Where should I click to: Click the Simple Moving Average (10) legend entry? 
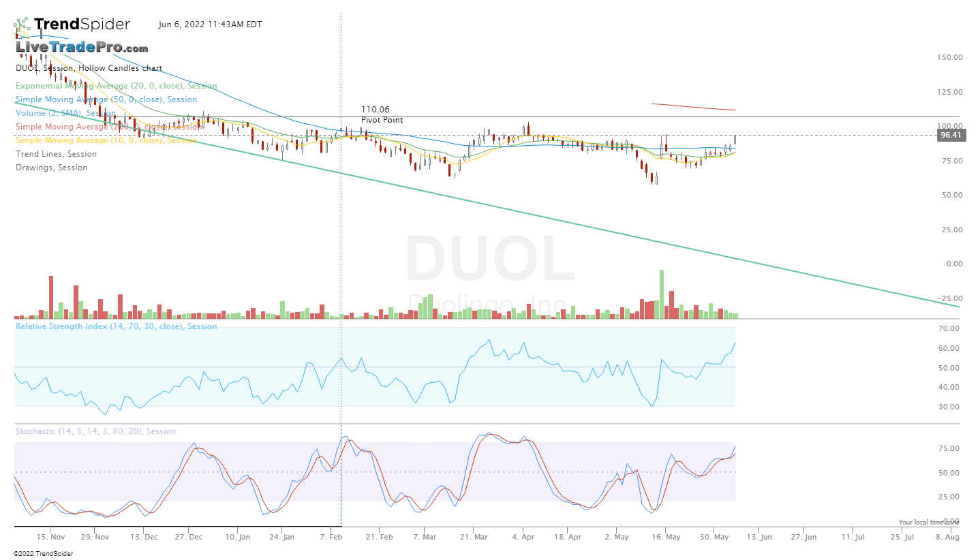point(106,140)
